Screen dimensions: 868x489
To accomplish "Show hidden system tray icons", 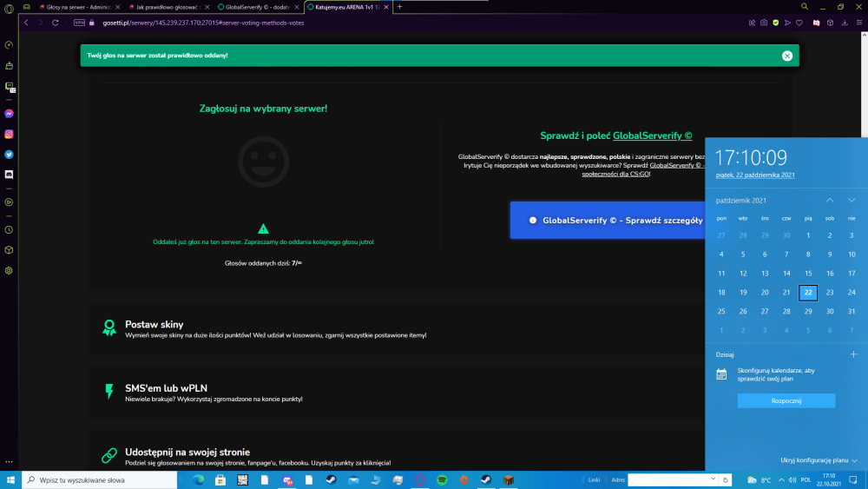I will (x=781, y=480).
